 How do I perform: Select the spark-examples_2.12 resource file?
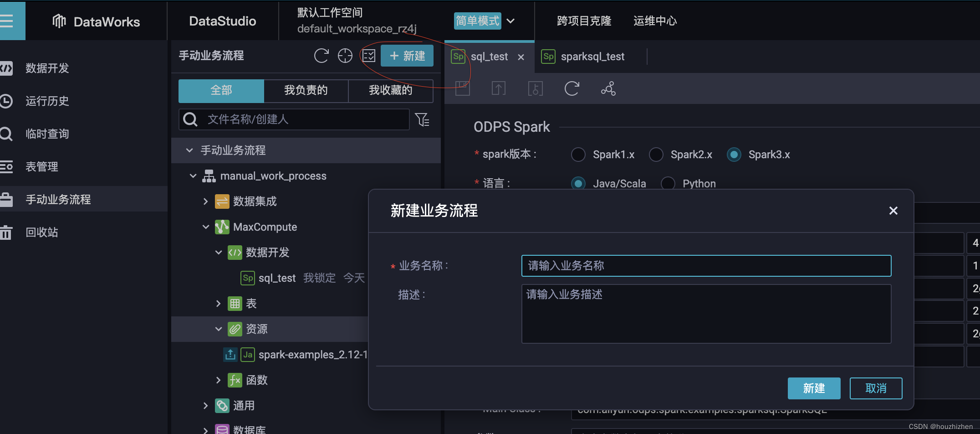[x=313, y=355]
